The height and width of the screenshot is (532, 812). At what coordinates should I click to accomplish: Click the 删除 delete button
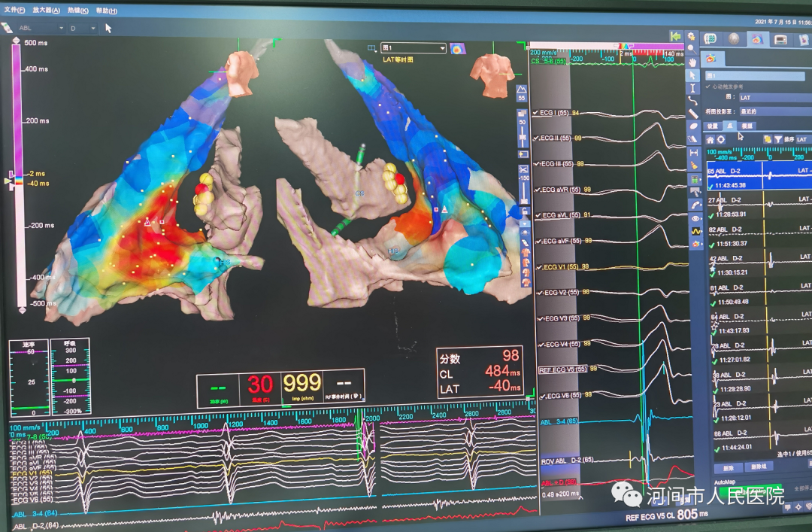[728, 467]
